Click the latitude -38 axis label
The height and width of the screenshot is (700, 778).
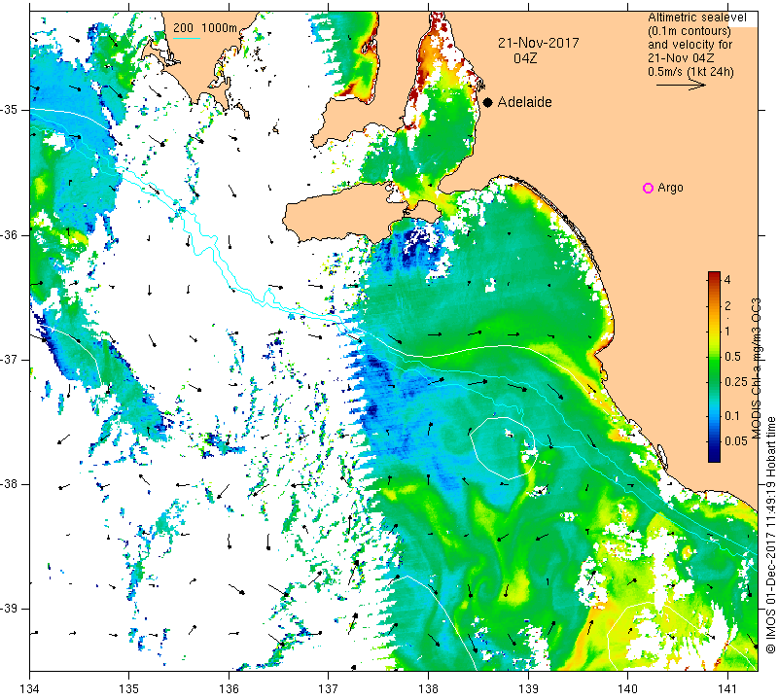point(10,484)
